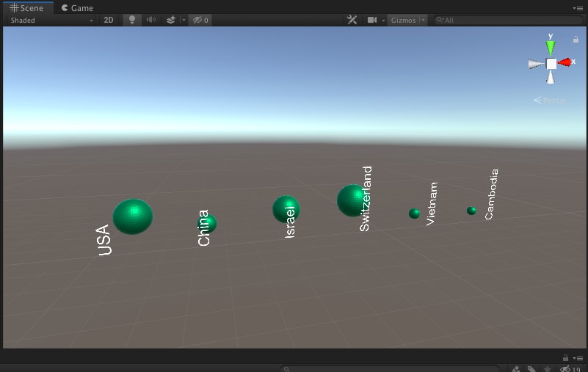Open the effects dropdown arrow beside the layers icon
The height and width of the screenshot is (372, 588).
(184, 20)
